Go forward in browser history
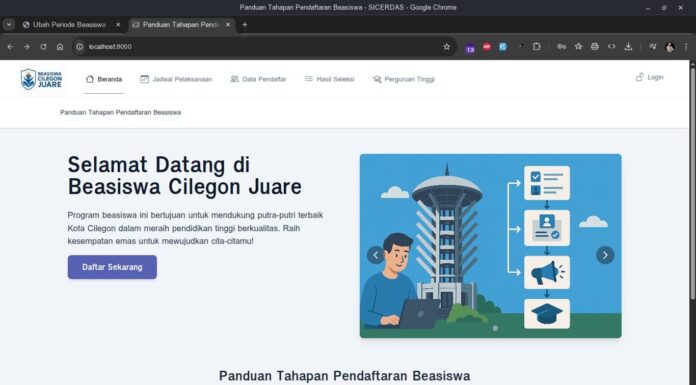 pos(27,47)
